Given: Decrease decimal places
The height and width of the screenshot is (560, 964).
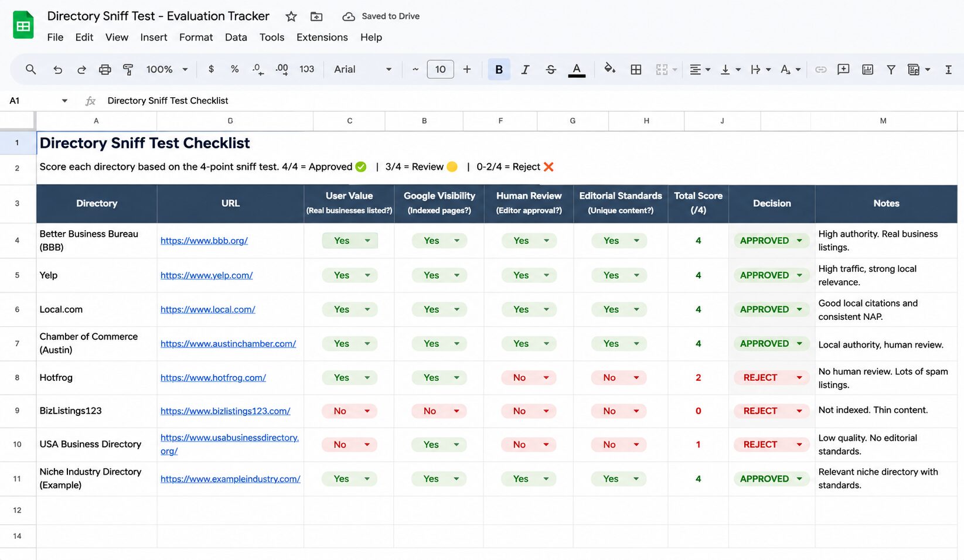Looking at the screenshot, I should tap(258, 69).
